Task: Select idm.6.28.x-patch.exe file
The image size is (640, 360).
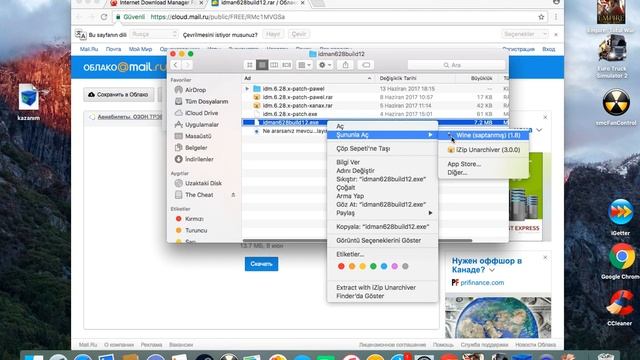Action: tap(290, 114)
